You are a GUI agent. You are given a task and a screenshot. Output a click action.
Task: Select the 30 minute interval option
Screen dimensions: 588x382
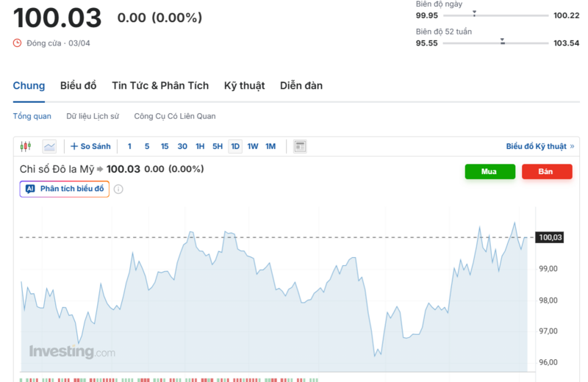(x=182, y=146)
